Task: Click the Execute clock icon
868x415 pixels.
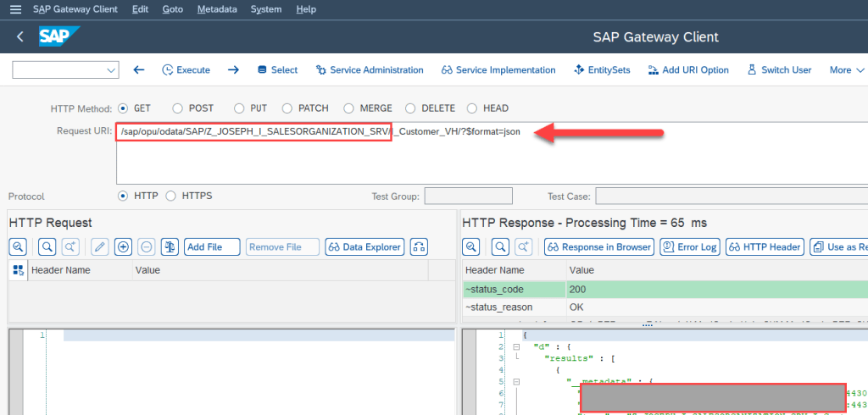Action: 168,70
